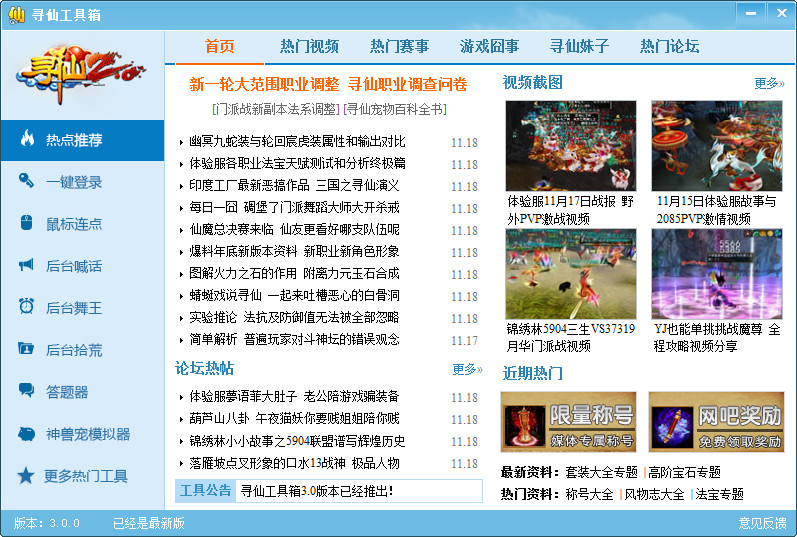Select 热点推荐 in the sidebar

tap(82, 140)
